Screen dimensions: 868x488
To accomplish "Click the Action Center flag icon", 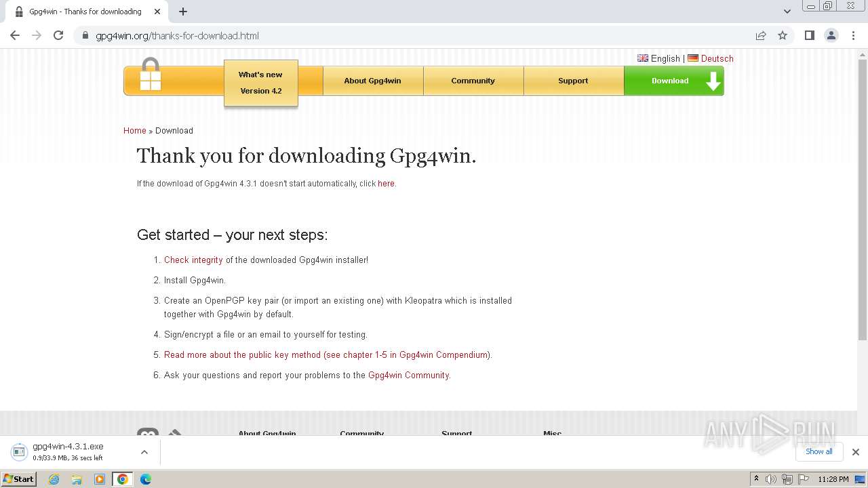I will point(802,479).
